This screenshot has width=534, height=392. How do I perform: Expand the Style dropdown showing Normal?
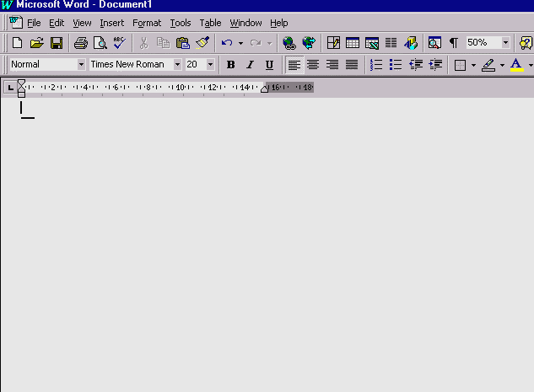(81, 65)
